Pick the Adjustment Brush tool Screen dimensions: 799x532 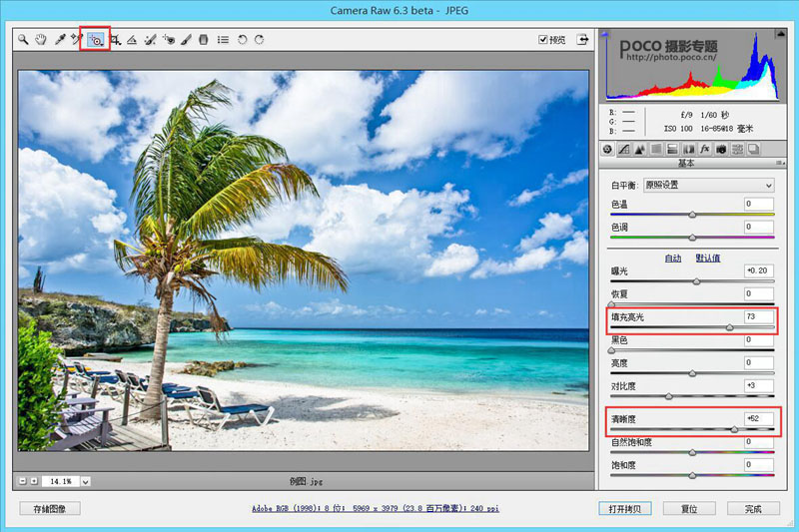coord(187,39)
